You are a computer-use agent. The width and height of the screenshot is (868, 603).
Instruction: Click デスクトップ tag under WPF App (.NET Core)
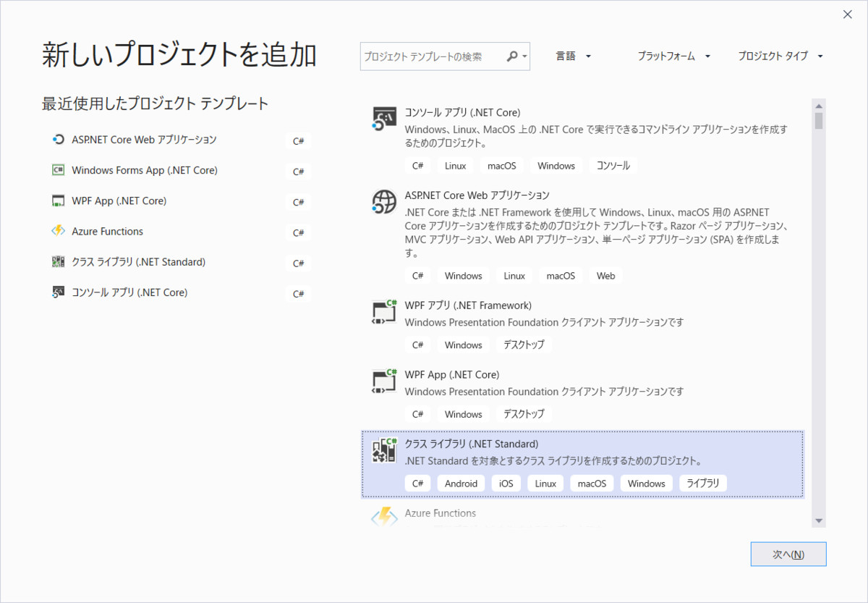[x=524, y=414]
